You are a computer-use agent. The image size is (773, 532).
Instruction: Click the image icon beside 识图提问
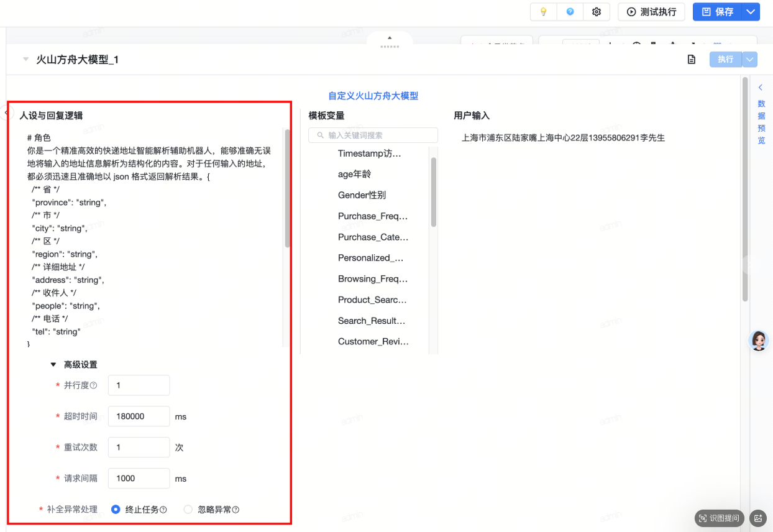757,518
